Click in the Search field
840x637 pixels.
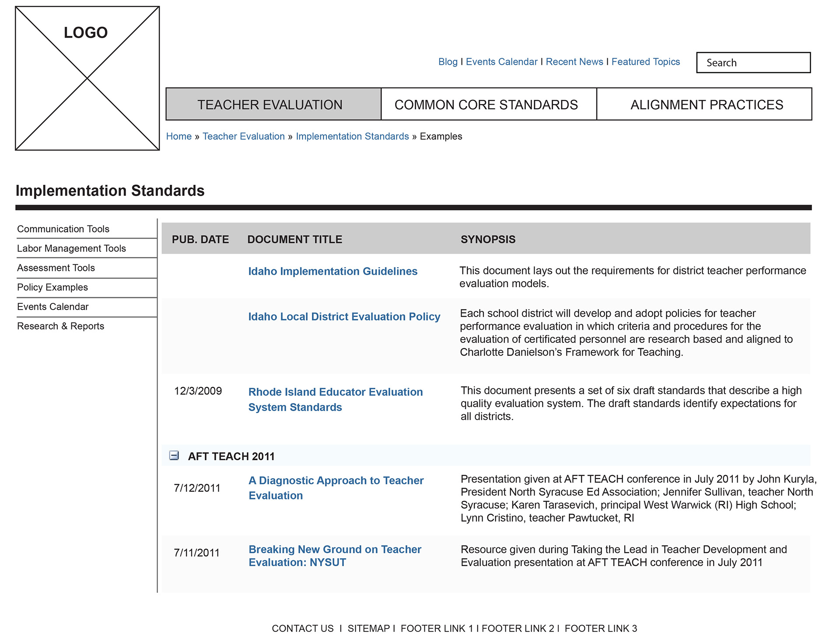[x=753, y=63]
